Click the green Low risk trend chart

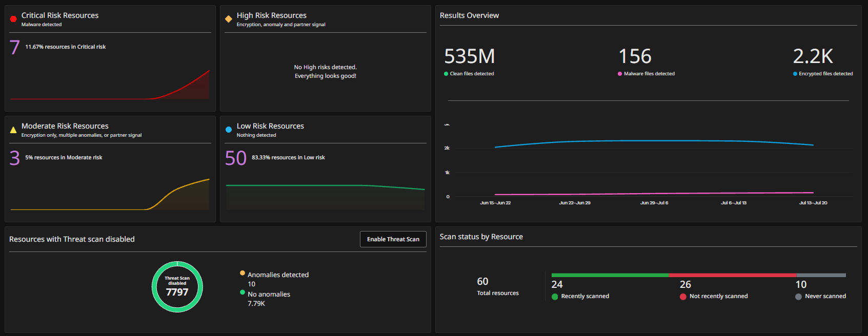[x=325, y=197]
